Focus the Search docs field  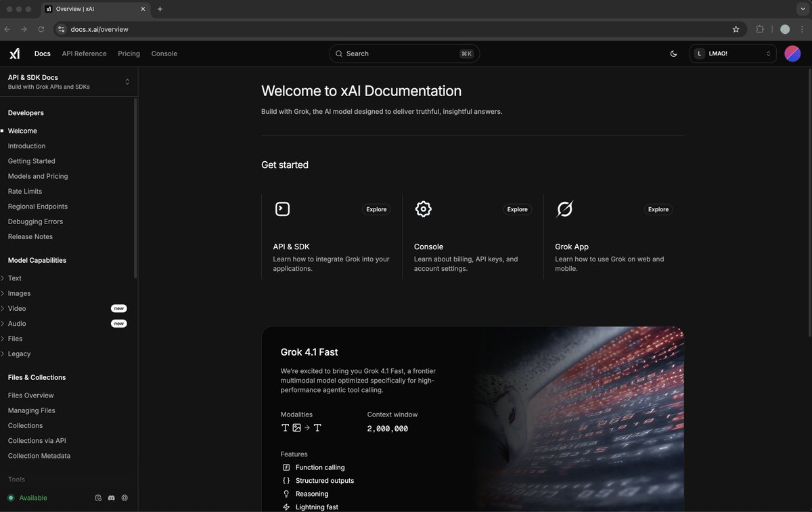coord(404,54)
